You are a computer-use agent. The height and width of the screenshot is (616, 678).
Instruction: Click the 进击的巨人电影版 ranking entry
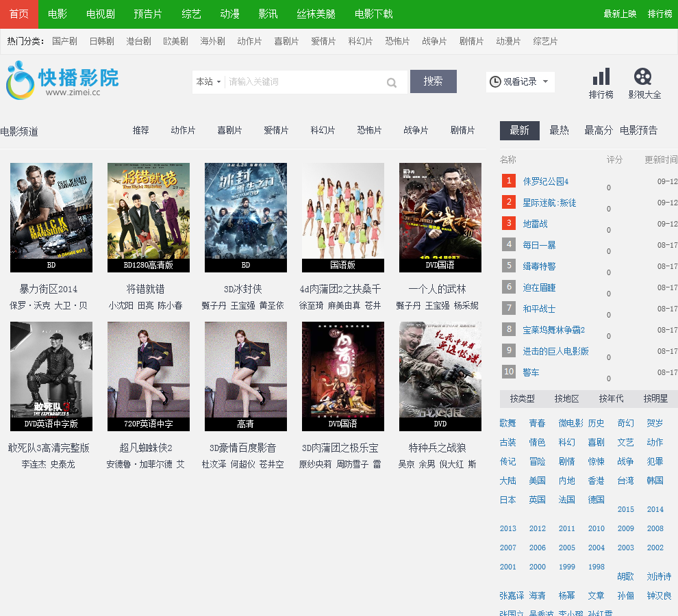(556, 351)
